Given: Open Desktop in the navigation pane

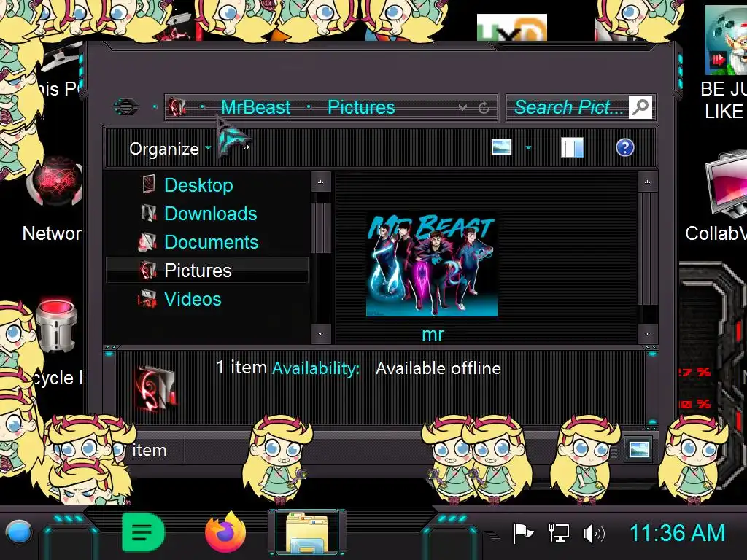Looking at the screenshot, I should [x=198, y=184].
